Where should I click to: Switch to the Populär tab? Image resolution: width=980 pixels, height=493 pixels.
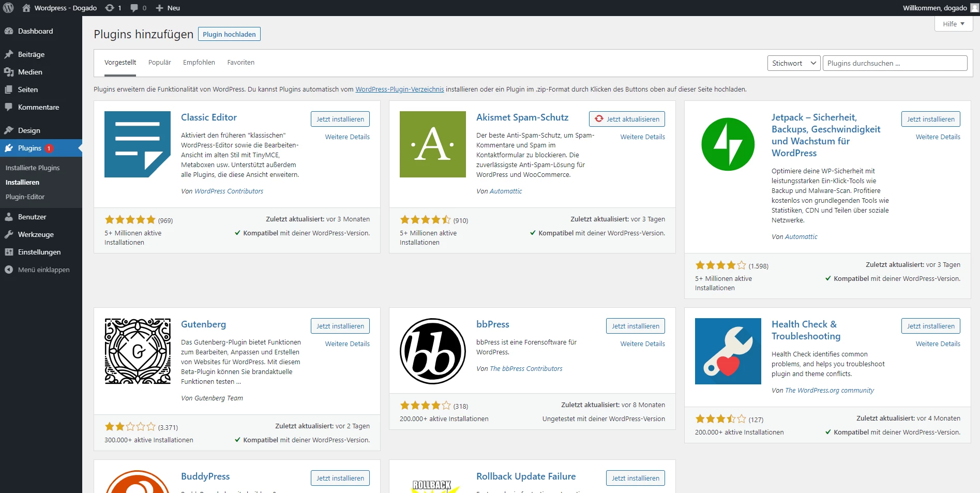[x=159, y=63]
